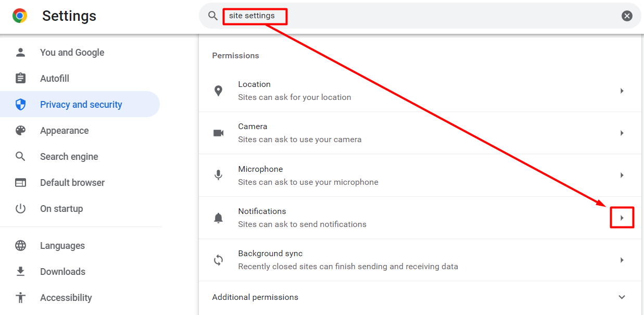Screen dimensions: 644x315
Task: Click the search settings input field
Action: pyautogui.click(x=420, y=16)
